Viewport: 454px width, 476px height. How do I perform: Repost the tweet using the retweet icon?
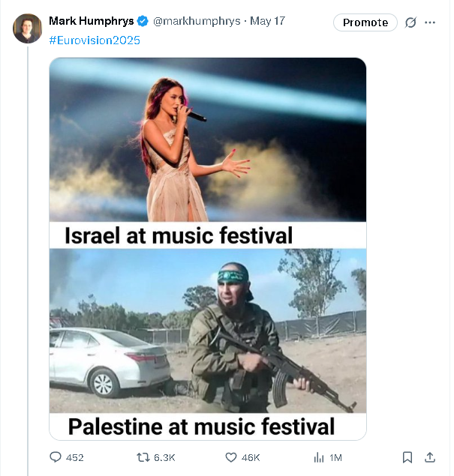point(143,457)
